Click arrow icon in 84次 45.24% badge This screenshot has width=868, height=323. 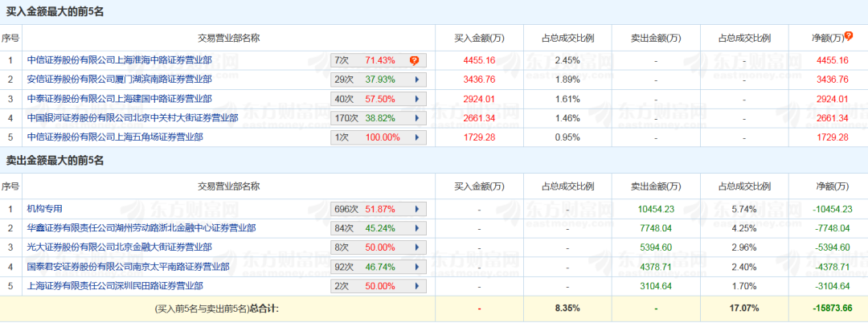coord(416,228)
